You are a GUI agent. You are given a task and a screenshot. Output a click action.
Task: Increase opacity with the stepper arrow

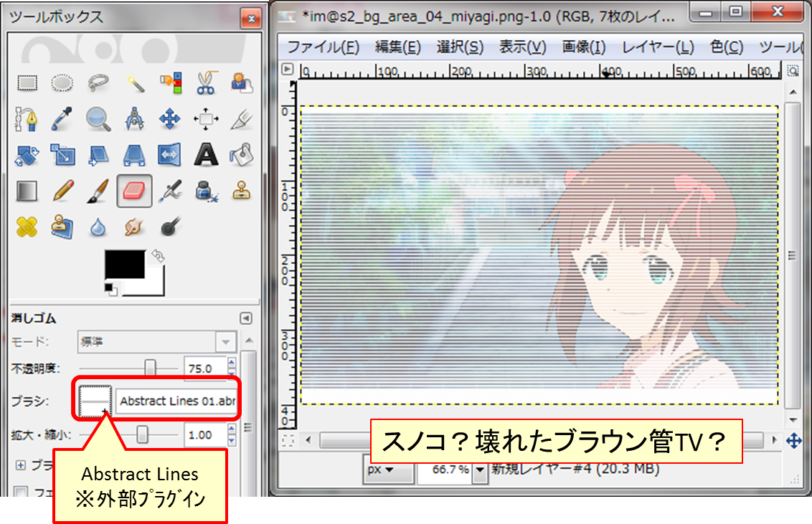pos(232,363)
